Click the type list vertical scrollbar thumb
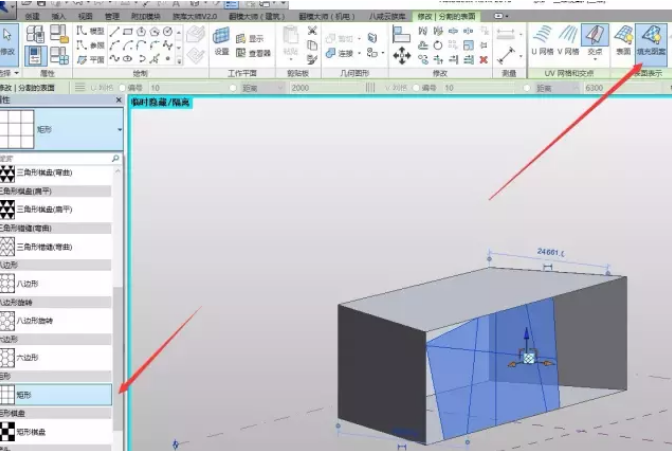 click(117, 359)
